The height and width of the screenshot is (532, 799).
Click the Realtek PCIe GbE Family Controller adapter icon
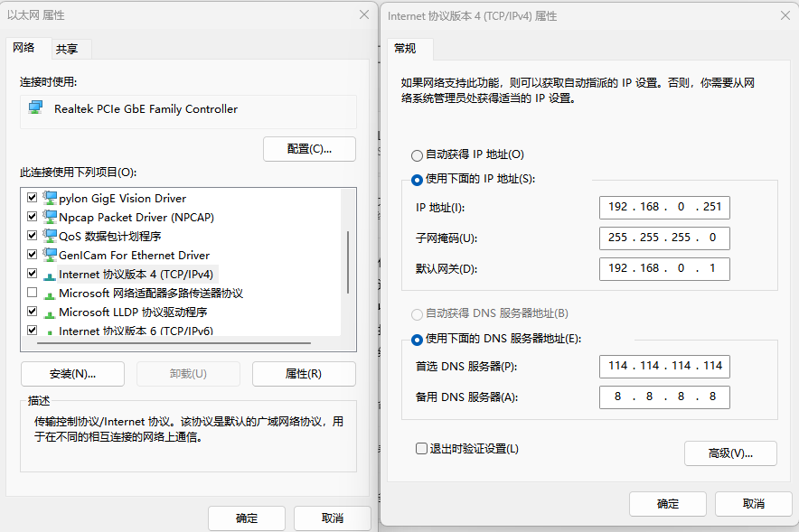coord(34,108)
